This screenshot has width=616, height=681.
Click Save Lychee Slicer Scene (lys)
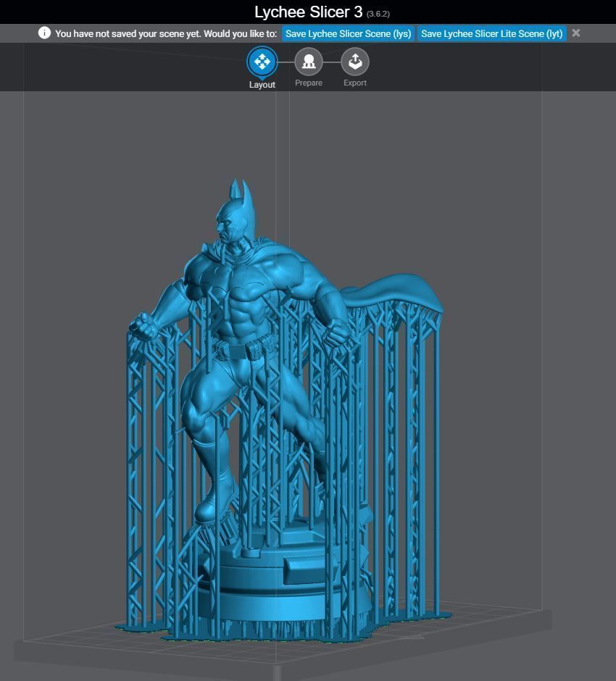pos(347,33)
